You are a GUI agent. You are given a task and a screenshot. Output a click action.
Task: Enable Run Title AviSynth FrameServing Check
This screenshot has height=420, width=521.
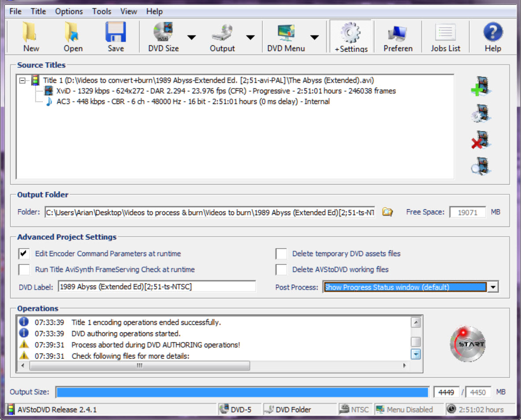(x=24, y=269)
